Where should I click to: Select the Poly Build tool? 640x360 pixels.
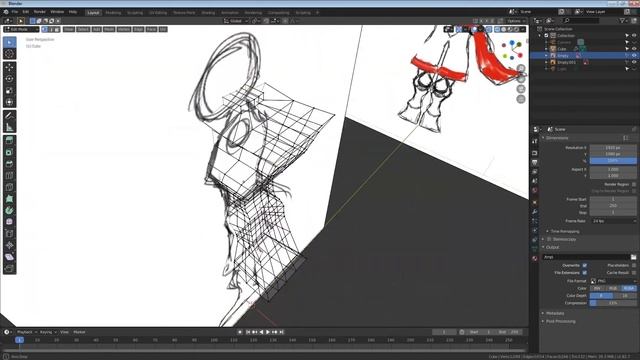9,199
